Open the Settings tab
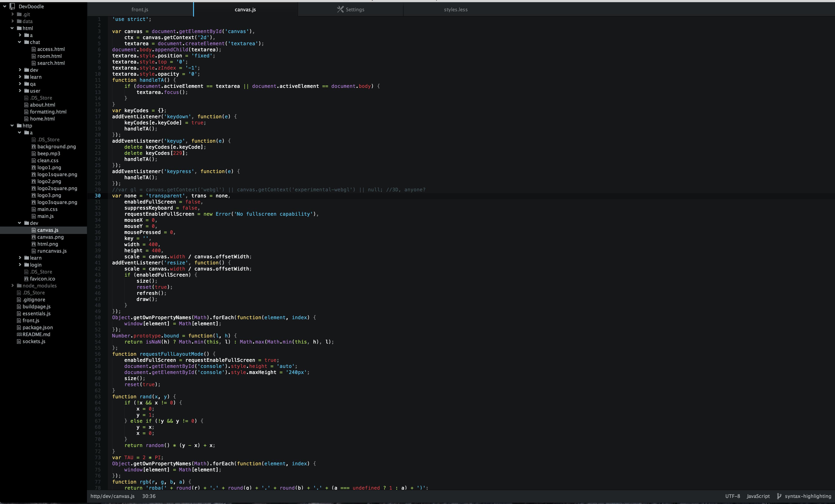Viewport: 835px width, 504px height. (351, 10)
